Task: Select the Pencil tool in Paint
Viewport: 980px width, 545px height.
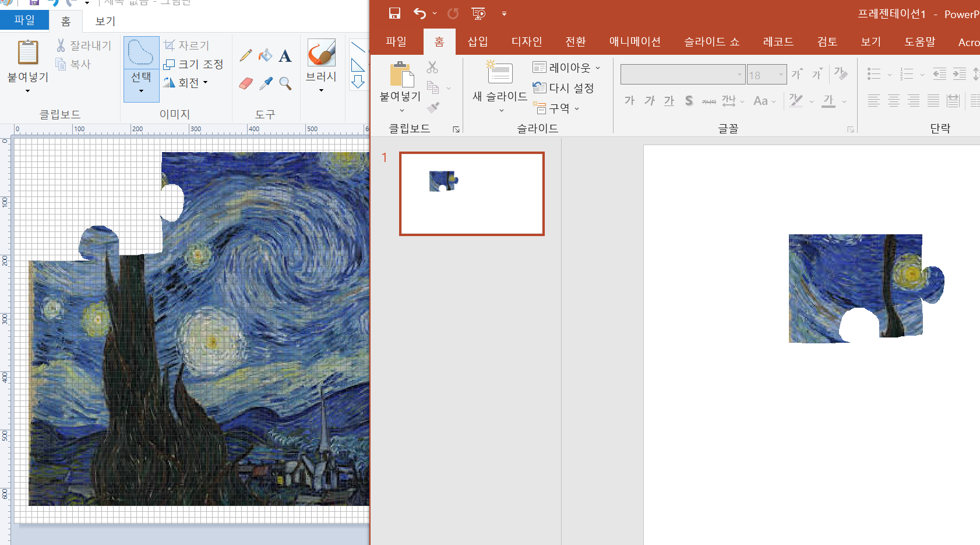Action: pyautogui.click(x=246, y=55)
